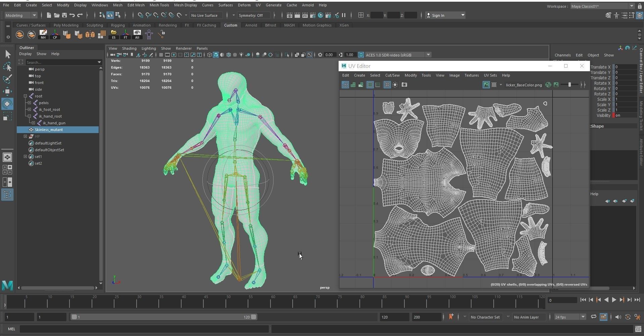This screenshot has width=644, height=336.
Task: Select the Select tool arrow in the Tool Box
Action: 8,54
